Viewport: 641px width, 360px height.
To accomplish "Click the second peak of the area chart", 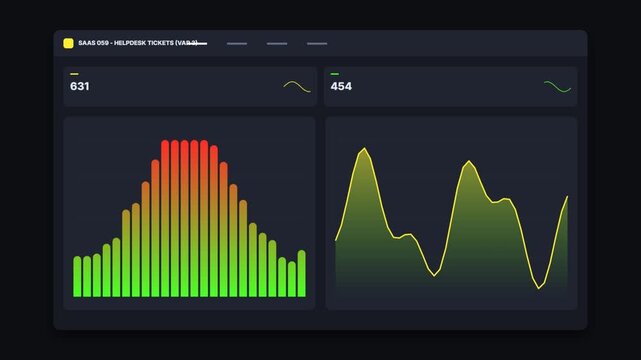I will (468, 161).
